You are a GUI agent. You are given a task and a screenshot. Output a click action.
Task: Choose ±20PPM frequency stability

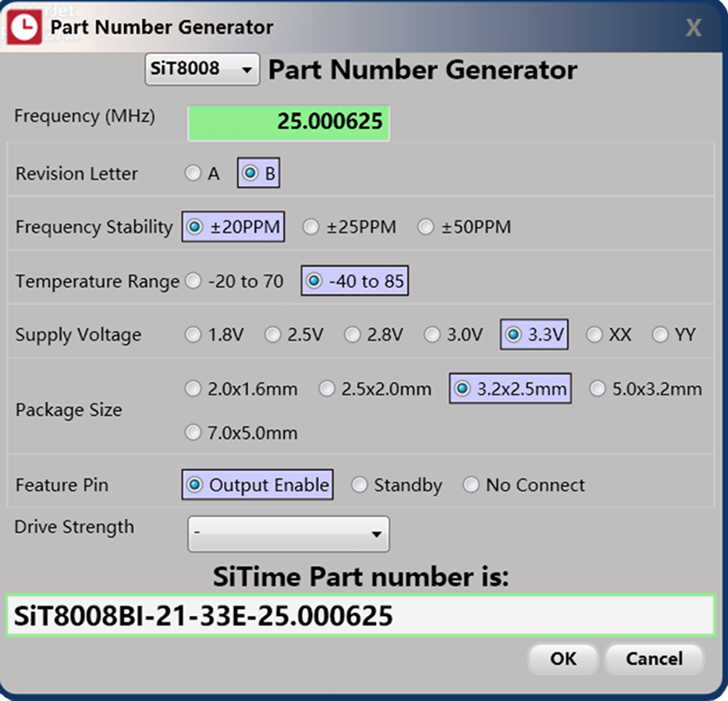(x=233, y=226)
